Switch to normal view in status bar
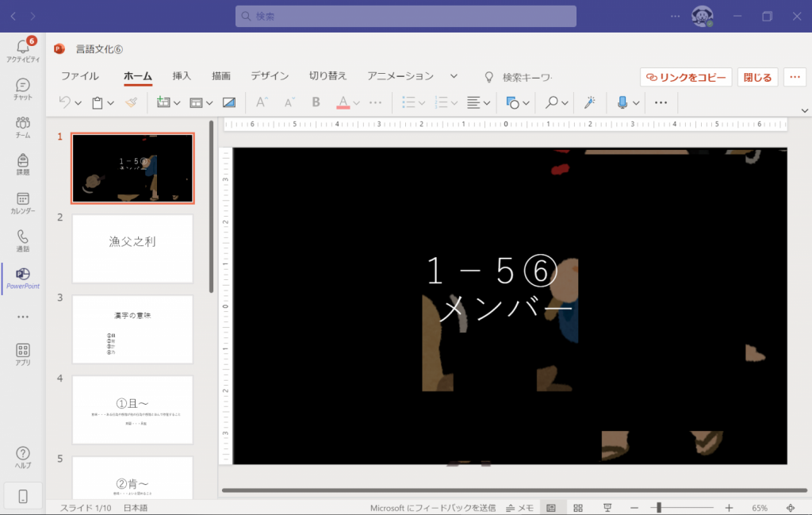The height and width of the screenshot is (515, 812). (x=551, y=508)
